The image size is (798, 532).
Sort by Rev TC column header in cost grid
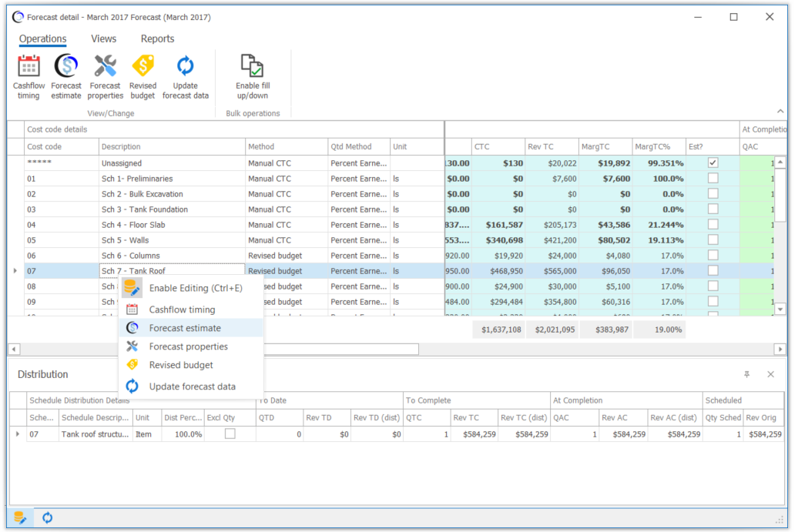(552, 146)
